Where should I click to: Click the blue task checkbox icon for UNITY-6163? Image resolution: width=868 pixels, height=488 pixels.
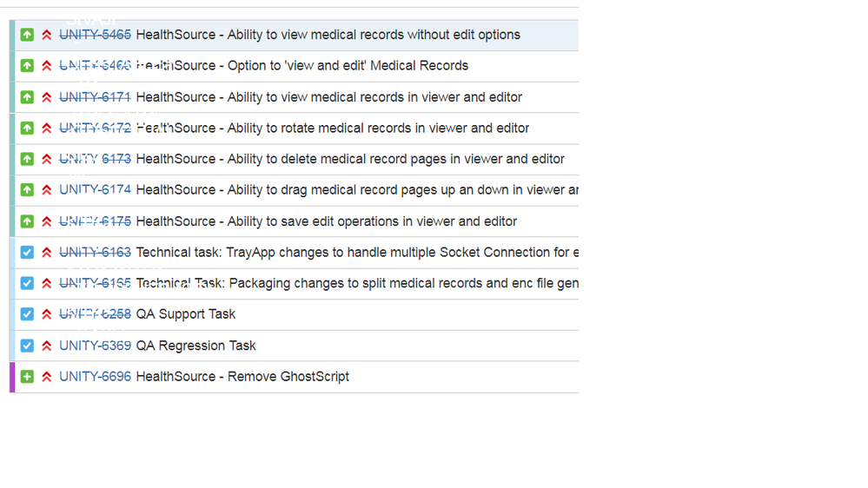pyautogui.click(x=27, y=253)
